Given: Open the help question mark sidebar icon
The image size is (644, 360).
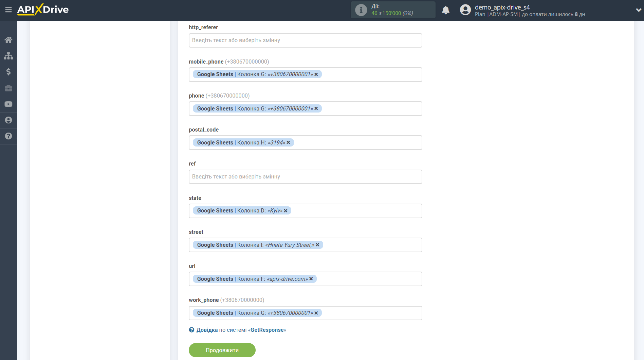Looking at the screenshot, I should pos(8,136).
